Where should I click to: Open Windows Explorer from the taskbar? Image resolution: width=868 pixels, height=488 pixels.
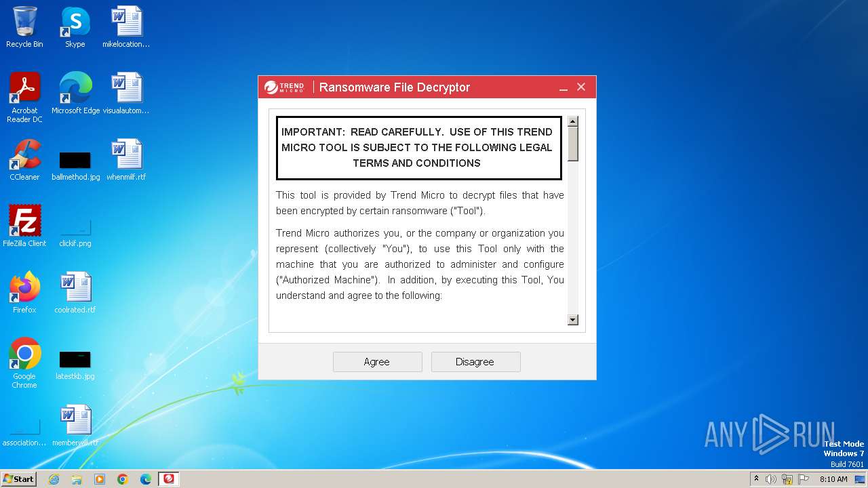(x=77, y=479)
